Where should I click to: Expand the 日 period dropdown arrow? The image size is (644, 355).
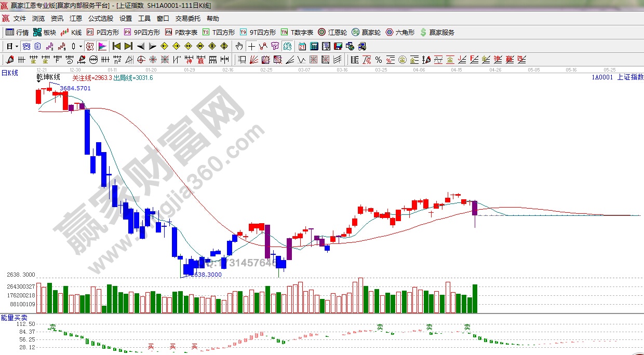17,46
